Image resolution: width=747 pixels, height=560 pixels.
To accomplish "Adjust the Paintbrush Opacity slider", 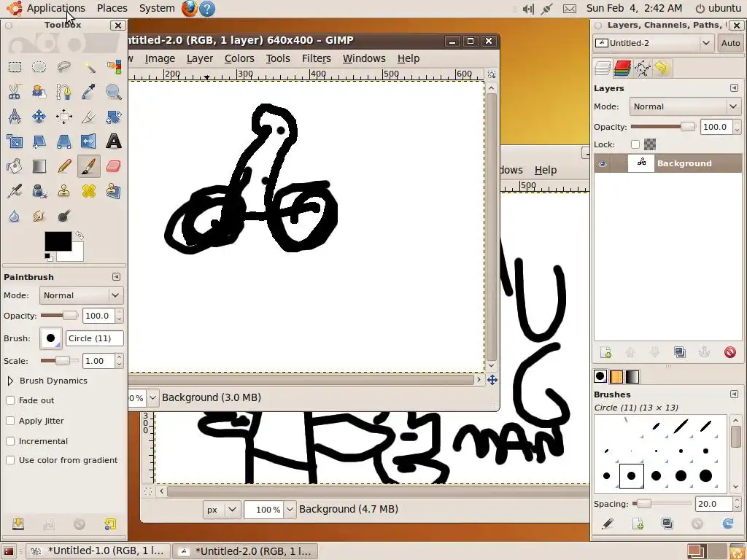I will [x=60, y=316].
